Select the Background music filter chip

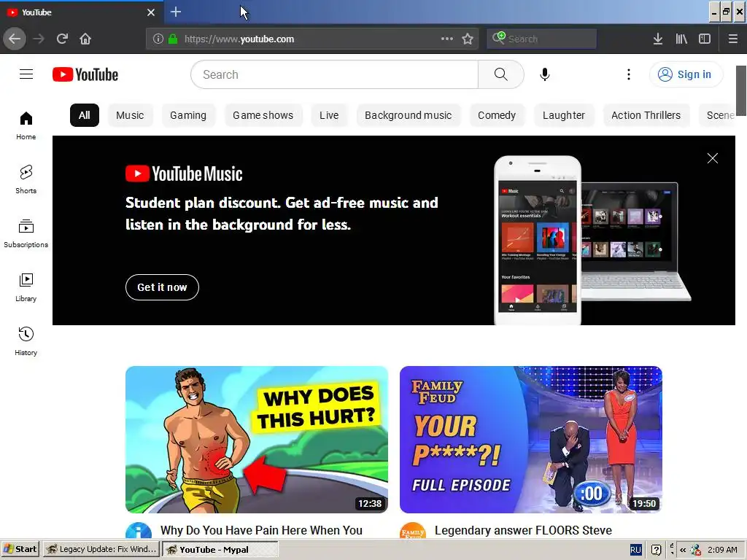click(x=409, y=115)
